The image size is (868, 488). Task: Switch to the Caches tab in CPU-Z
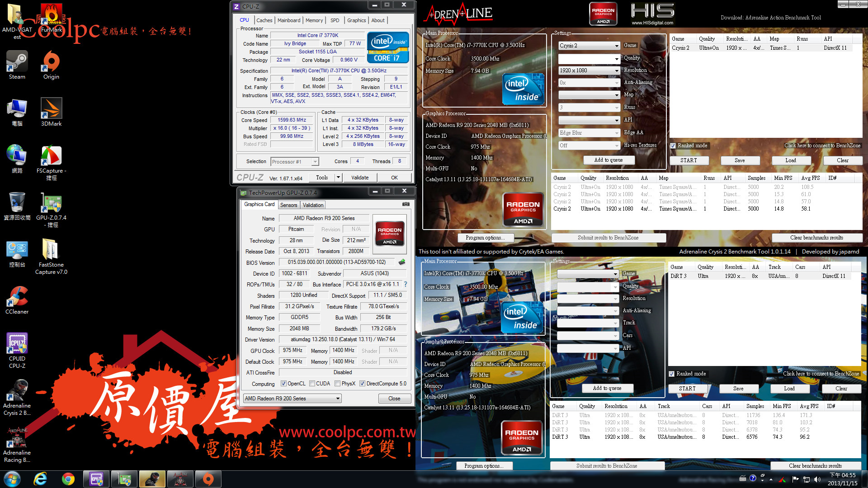(x=264, y=20)
